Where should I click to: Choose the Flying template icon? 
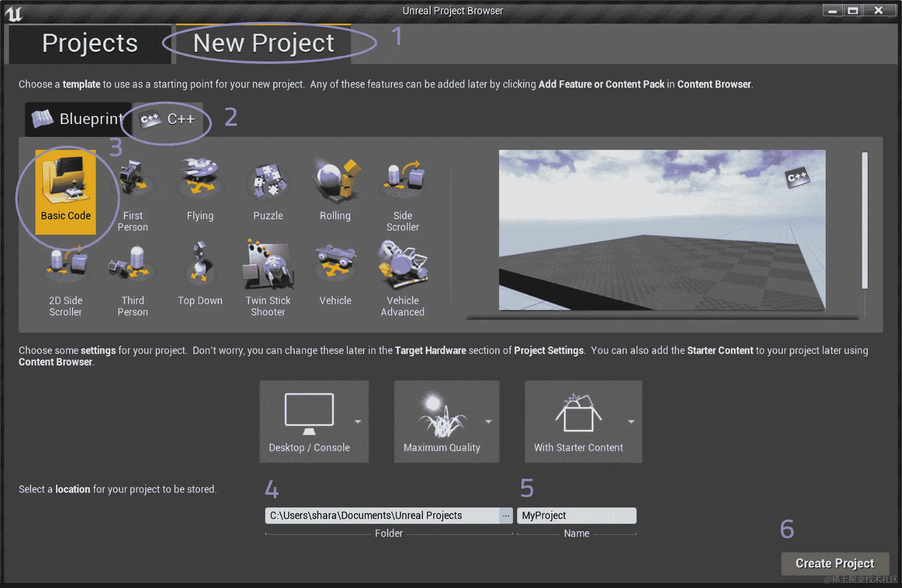click(200, 180)
